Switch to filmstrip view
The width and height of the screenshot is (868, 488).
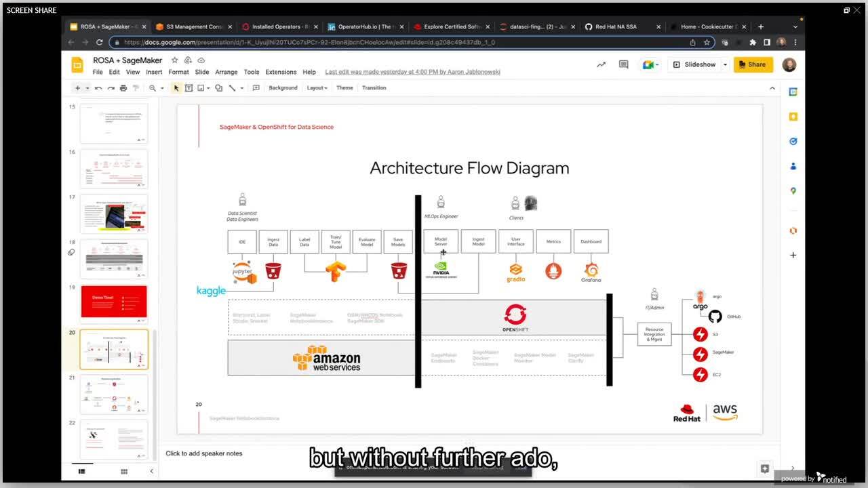[82, 471]
